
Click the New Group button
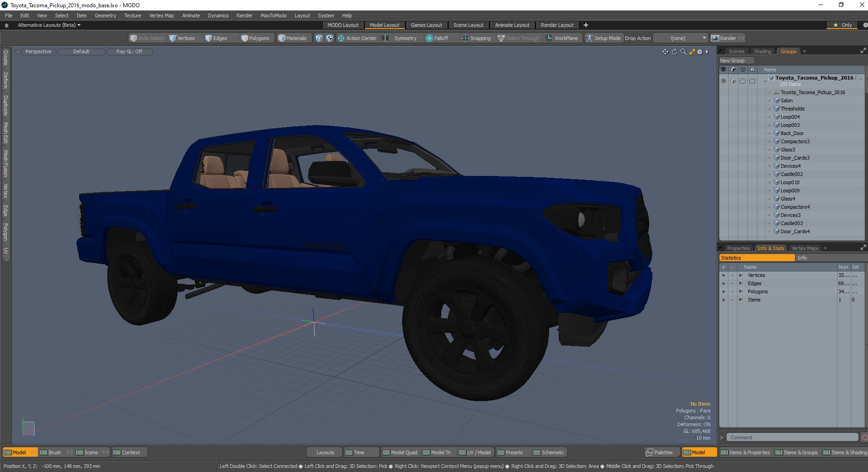(x=736, y=60)
